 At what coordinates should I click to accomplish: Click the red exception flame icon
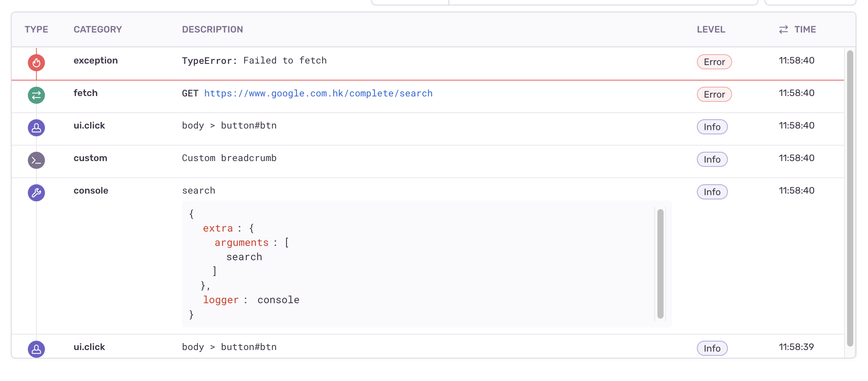[x=36, y=63]
